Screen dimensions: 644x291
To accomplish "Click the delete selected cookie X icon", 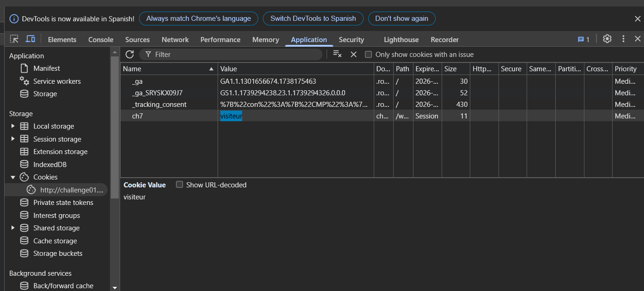I will [353, 54].
